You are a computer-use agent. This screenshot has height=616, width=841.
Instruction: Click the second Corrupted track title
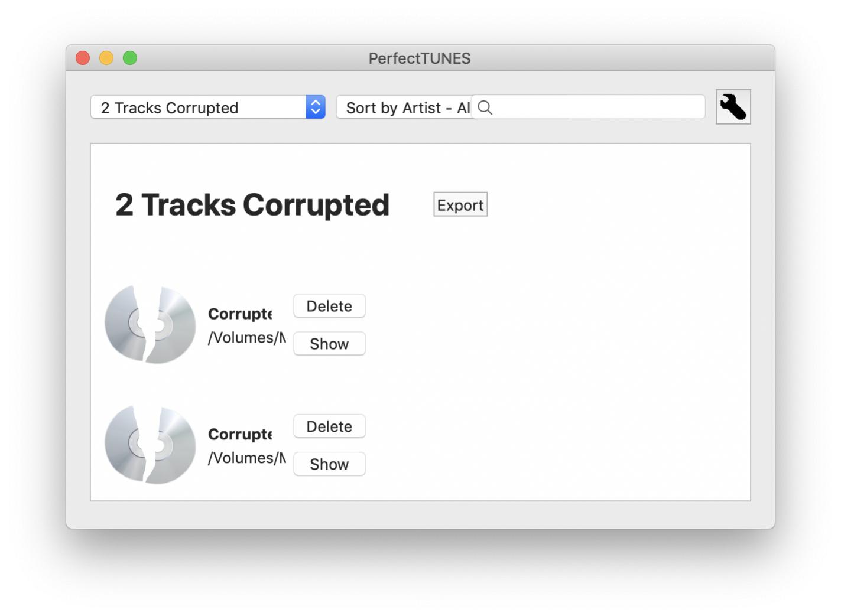point(240,434)
